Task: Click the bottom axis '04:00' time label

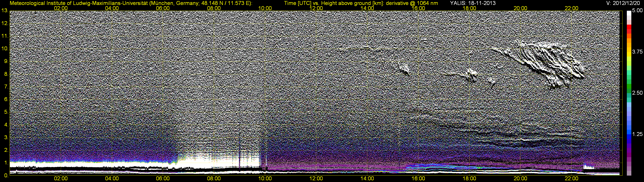Action: coord(112,179)
